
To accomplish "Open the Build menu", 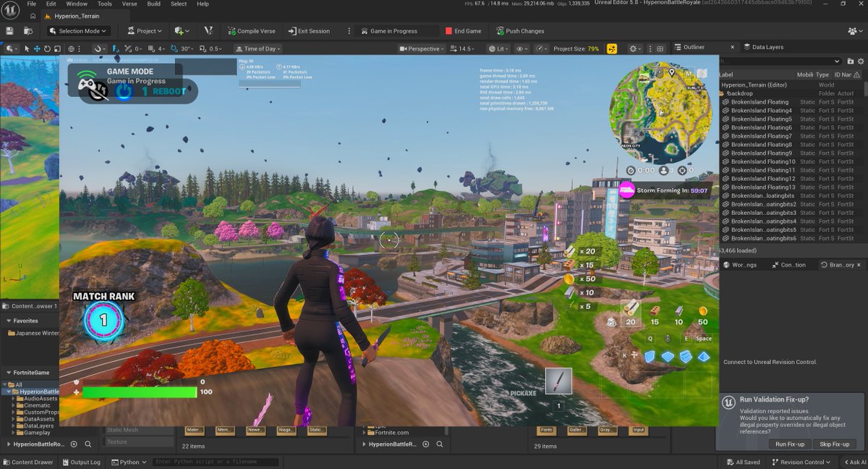I will click(154, 4).
